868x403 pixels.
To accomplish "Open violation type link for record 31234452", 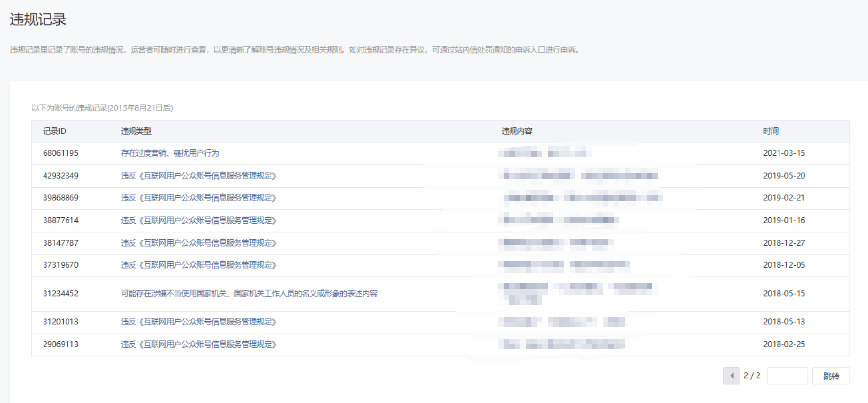I will [249, 293].
